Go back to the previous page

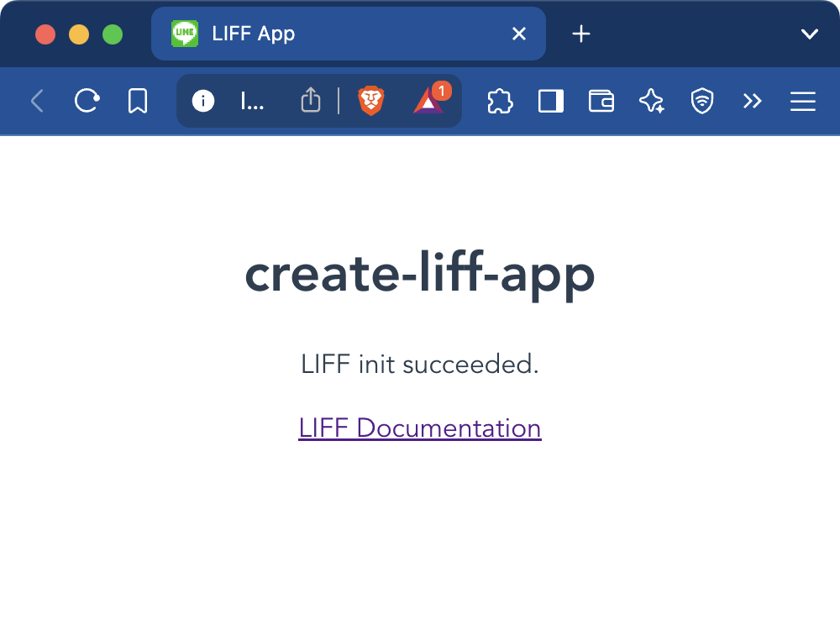(x=36, y=101)
